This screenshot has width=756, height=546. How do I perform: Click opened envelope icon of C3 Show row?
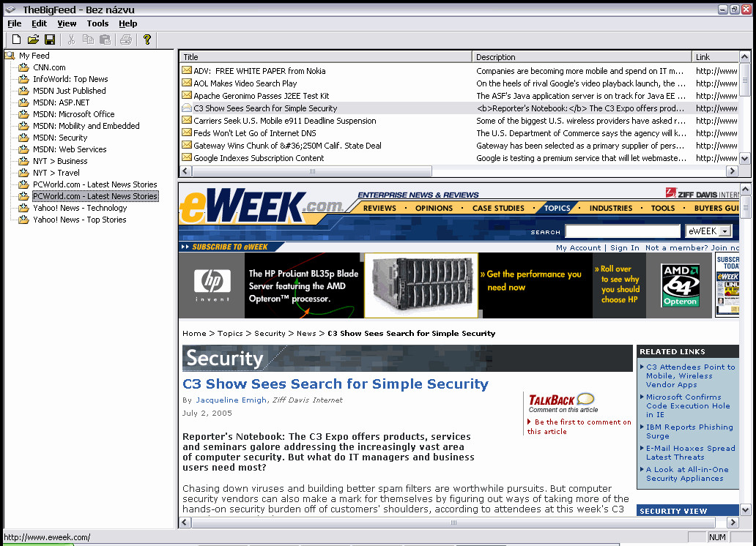click(x=187, y=108)
